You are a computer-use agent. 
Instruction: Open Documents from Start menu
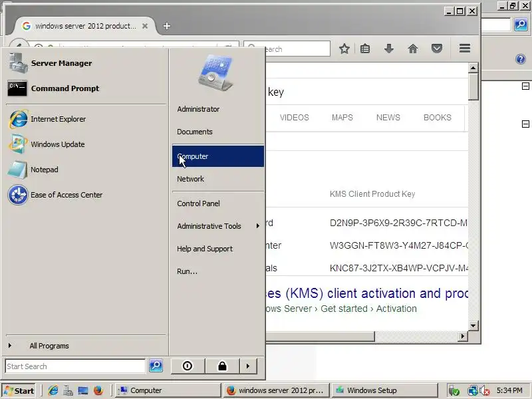pyautogui.click(x=218, y=132)
